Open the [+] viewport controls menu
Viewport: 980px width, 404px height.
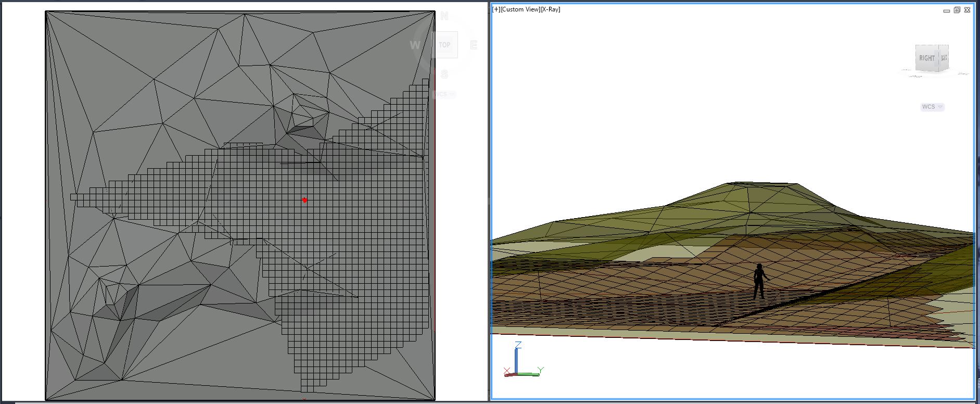pyautogui.click(x=496, y=9)
